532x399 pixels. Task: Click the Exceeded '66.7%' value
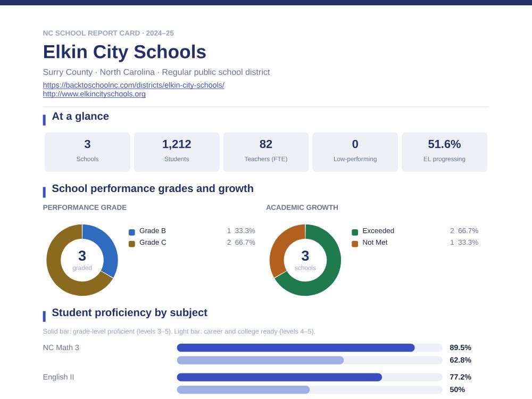click(468, 231)
